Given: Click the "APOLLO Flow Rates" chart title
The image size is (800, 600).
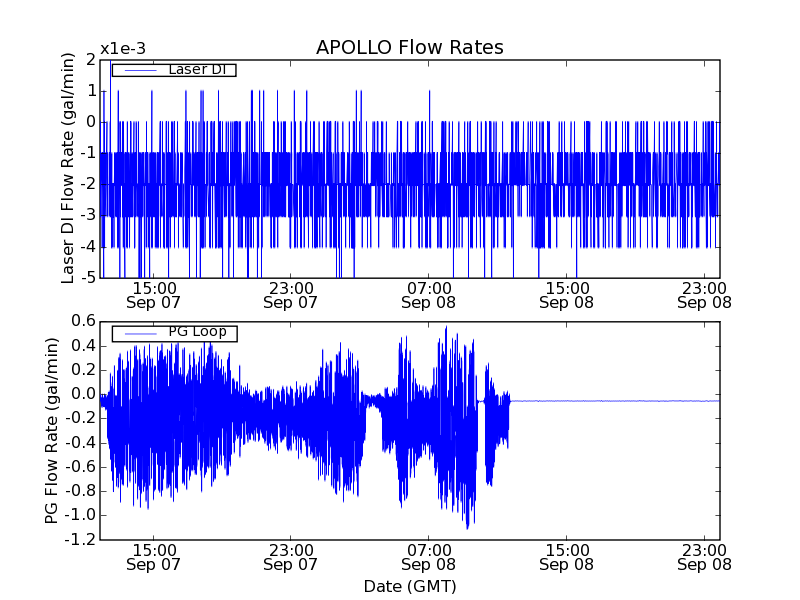Looking at the screenshot, I should click(410, 47).
